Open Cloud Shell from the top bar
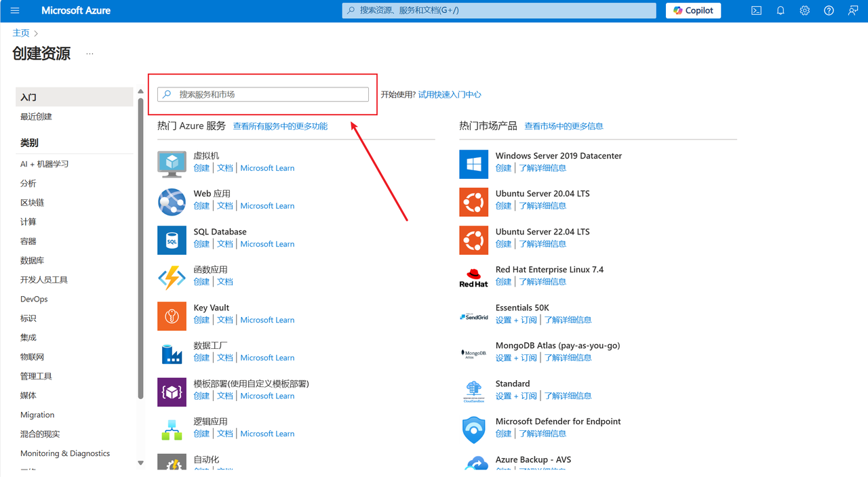868x477 pixels. click(756, 11)
